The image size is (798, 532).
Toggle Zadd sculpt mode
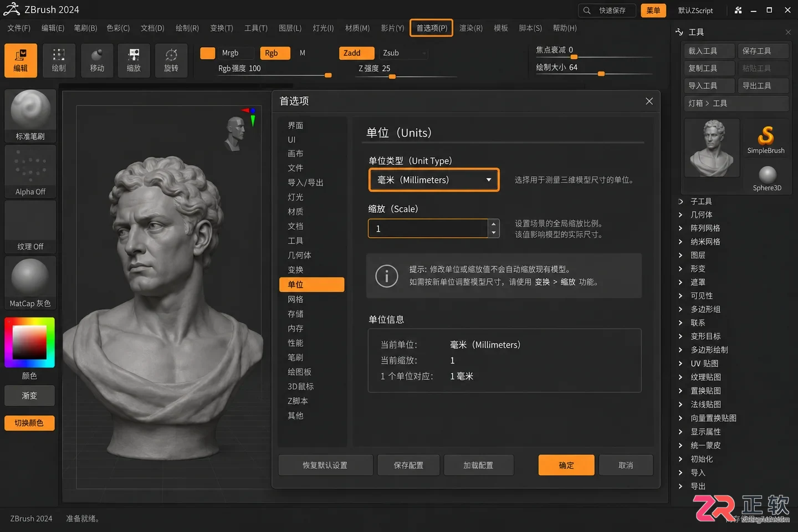[x=357, y=53]
